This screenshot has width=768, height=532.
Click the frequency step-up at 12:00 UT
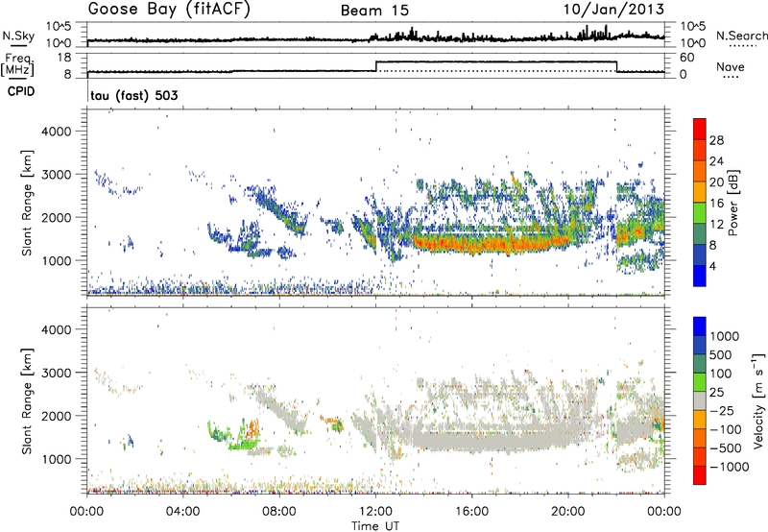click(376, 66)
